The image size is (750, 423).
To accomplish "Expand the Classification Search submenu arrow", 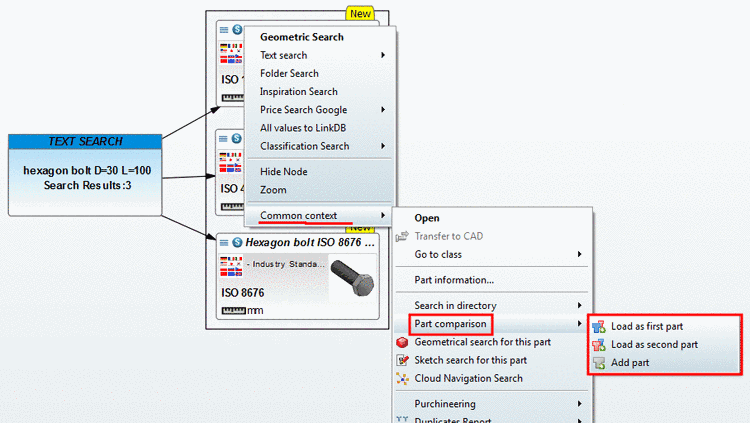I will (x=383, y=146).
